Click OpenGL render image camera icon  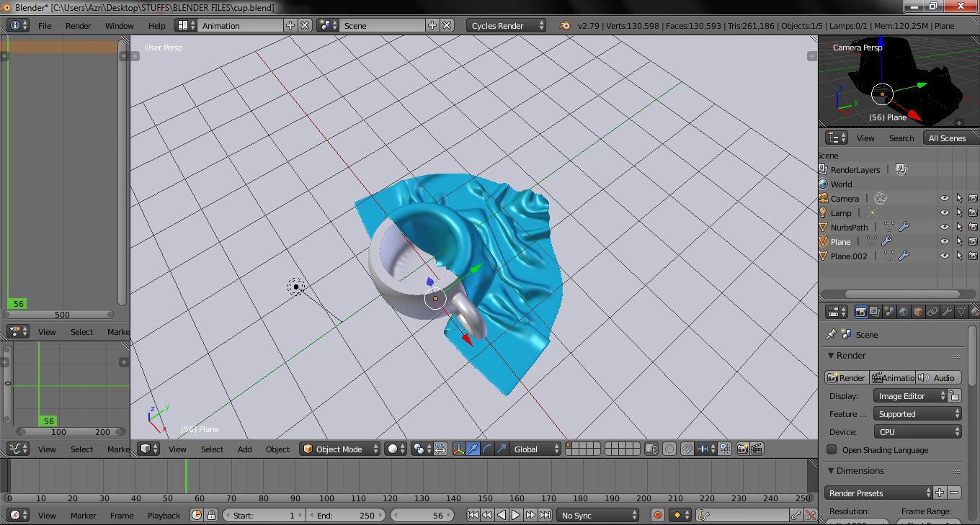[x=743, y=449]
